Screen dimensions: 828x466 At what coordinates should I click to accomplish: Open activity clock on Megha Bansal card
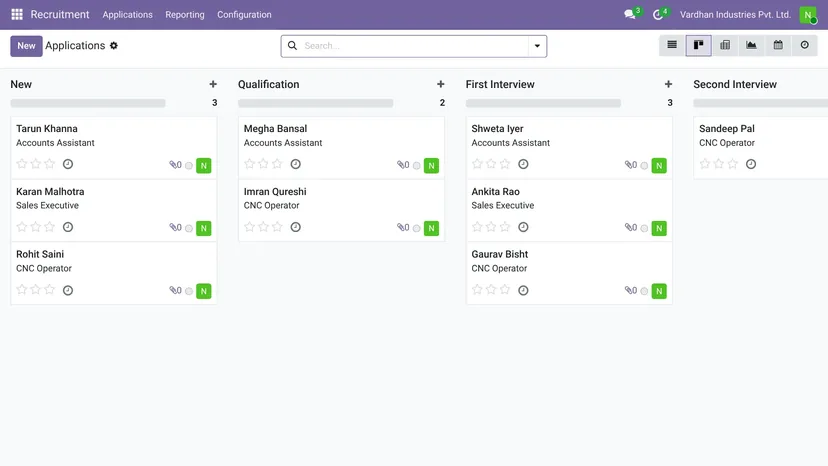295,164
